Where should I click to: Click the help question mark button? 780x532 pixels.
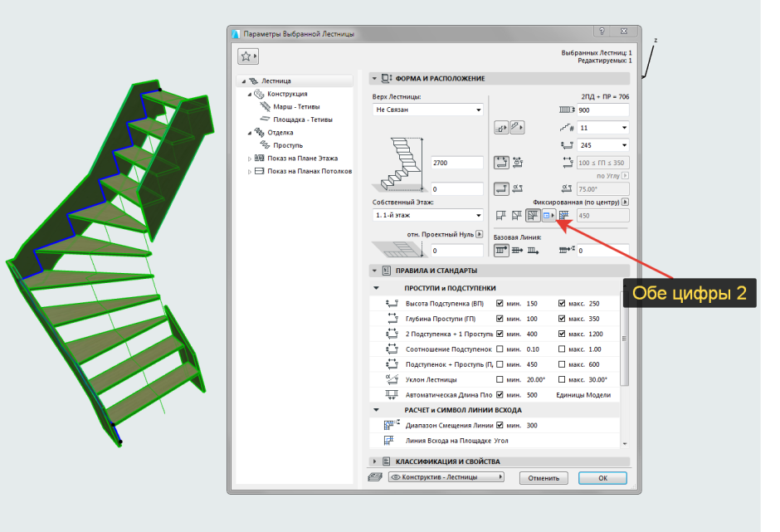point(602,31)
